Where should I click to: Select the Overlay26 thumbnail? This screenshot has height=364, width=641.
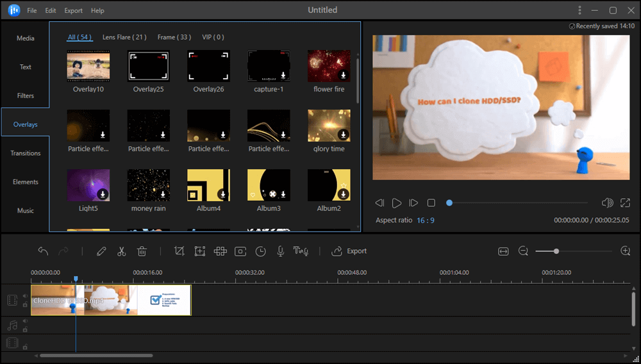pos(208,66)
